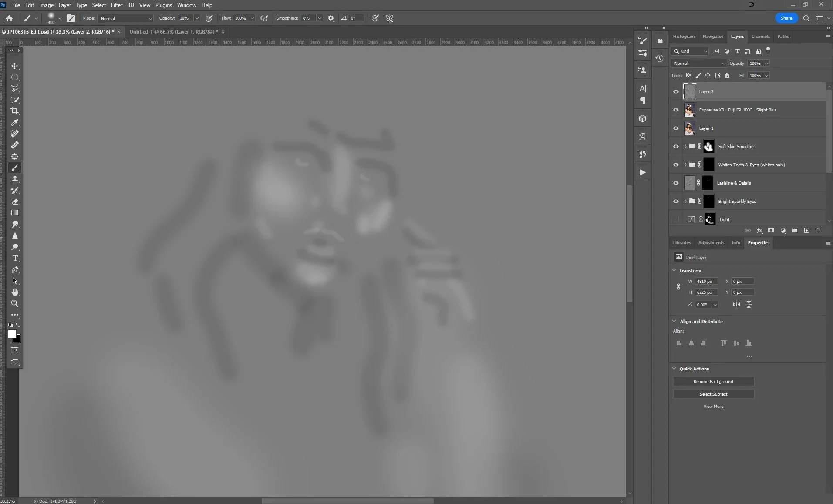Viewport: 833px width, 504px height.
Task: Toggle Lashline & Details layer visibility
Action: 676,183
